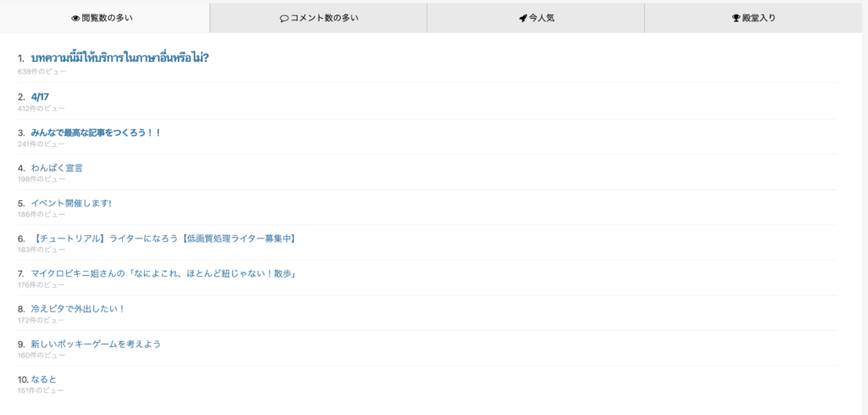The height and width of the screenshot is (415, 868).
Task: Click the speech bubble icon for コメント数の多い
Action: pos(284,18)
